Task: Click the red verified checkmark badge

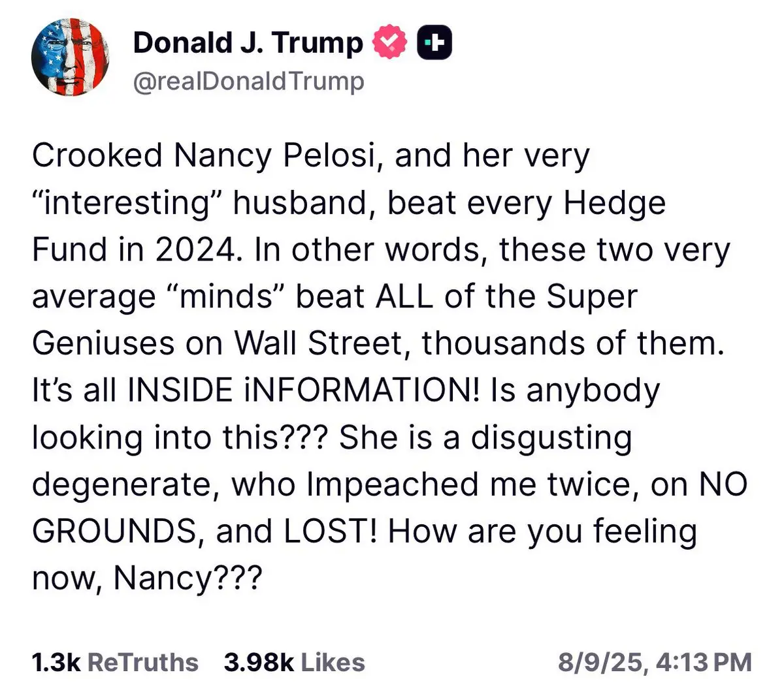Action: [x=389, y=42]
